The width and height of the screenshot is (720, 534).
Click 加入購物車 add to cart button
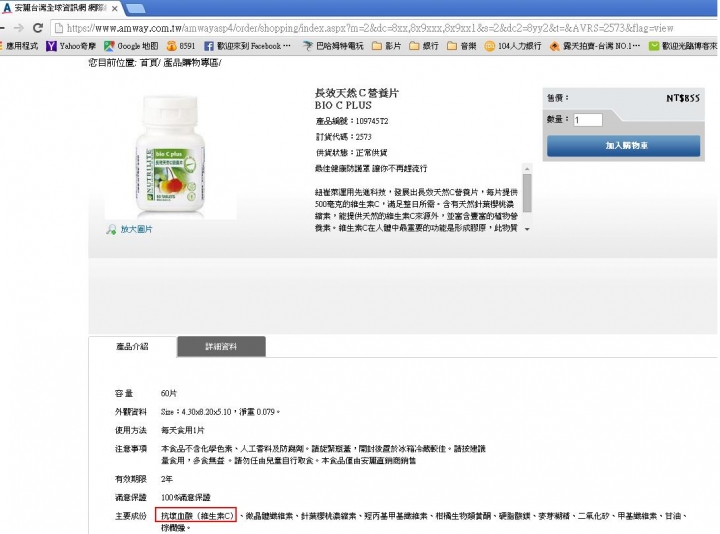click(x=624, y=146)
